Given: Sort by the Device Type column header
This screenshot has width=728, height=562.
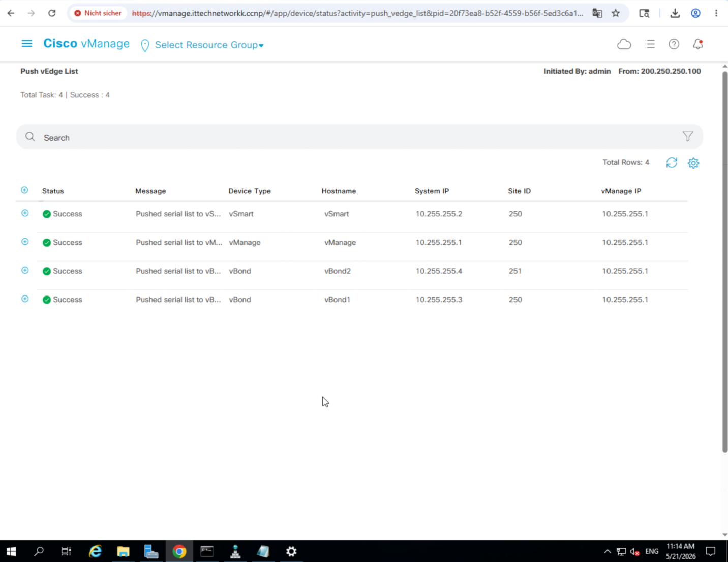Looking at the screenshot, I should click(250, 191).
